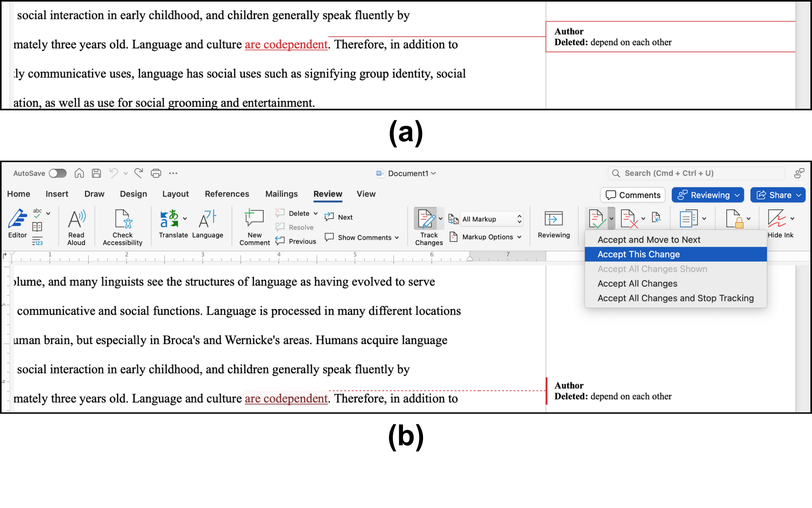Expand the Track Changes dropdown arrow
The width and height of the screenshot is (812, 508).
click(440, 218)
